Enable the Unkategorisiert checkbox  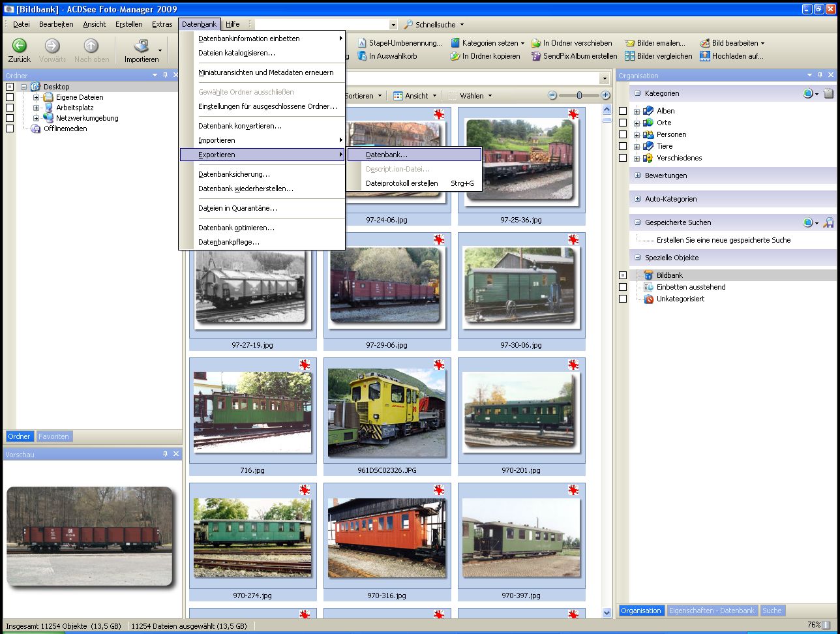pyautogui.click(x=623, y=299)
